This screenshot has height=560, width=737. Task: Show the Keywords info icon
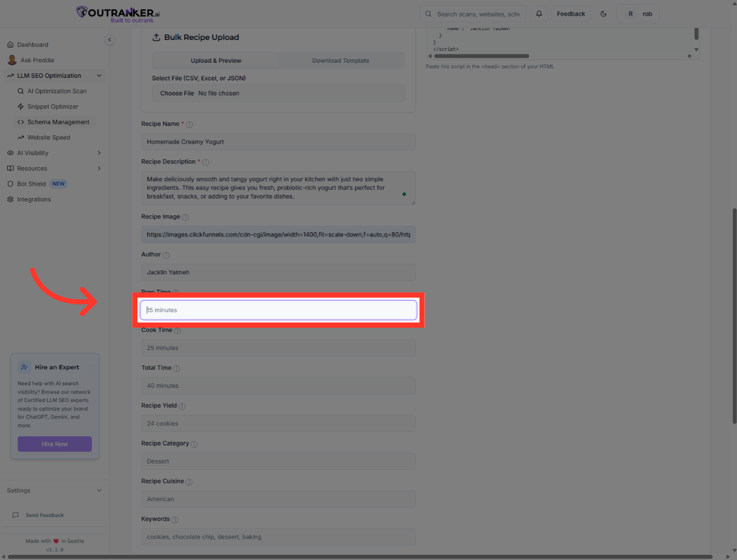pos(175,520)
